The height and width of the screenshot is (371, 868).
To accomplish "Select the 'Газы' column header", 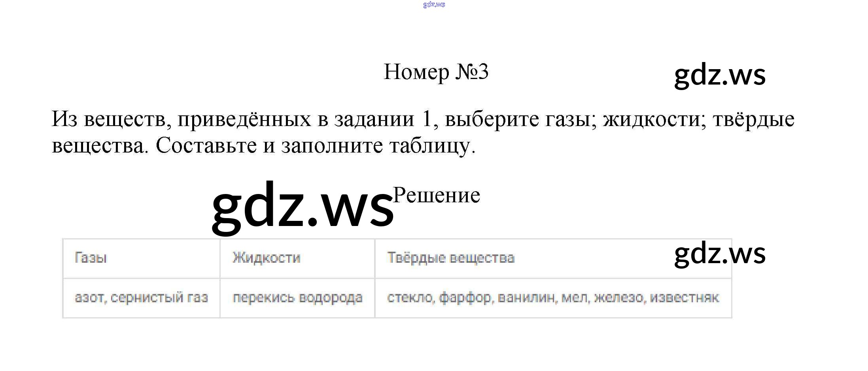I will [x=91, y=258].
